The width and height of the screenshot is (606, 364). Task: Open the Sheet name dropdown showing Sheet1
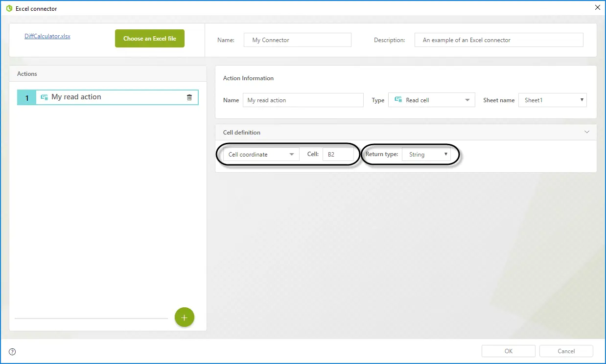(553, 100)
